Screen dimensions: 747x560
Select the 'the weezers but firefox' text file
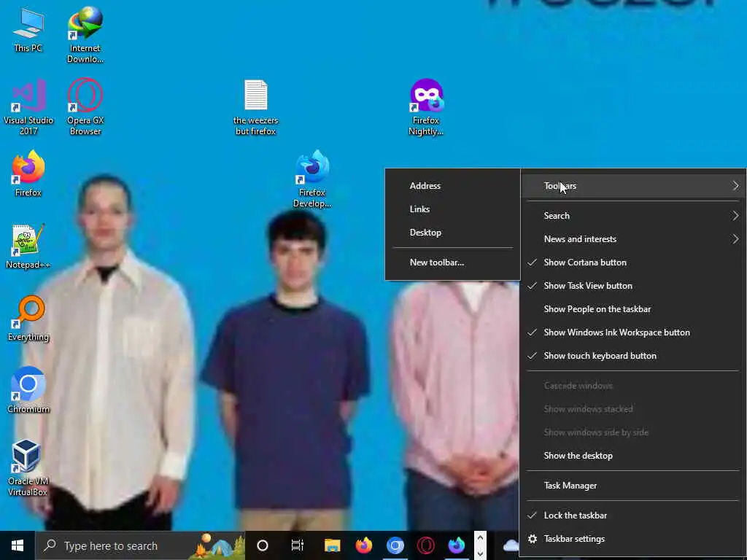click(x=256, y=107)
